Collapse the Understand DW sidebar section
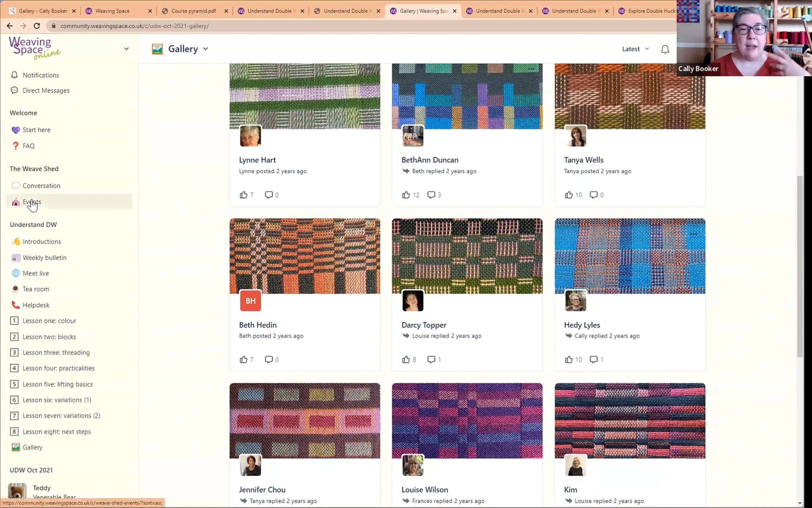Image resolution: width=812 pixels, height=508 pixels. [33, 225]
